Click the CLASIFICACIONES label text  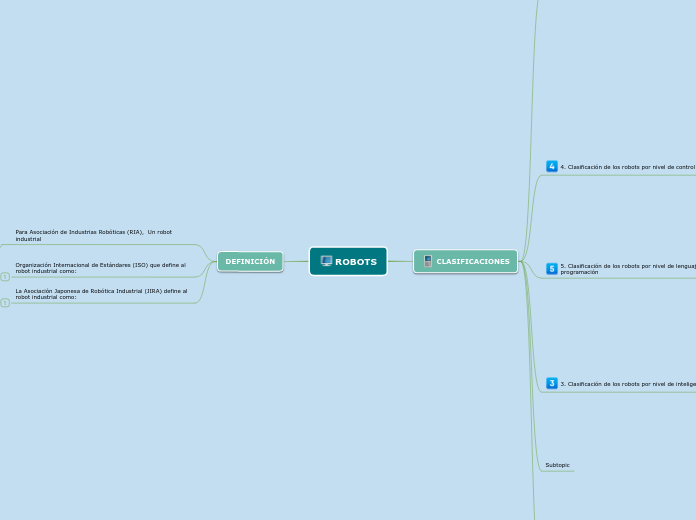pyautogui.click(x=473, y=262)
